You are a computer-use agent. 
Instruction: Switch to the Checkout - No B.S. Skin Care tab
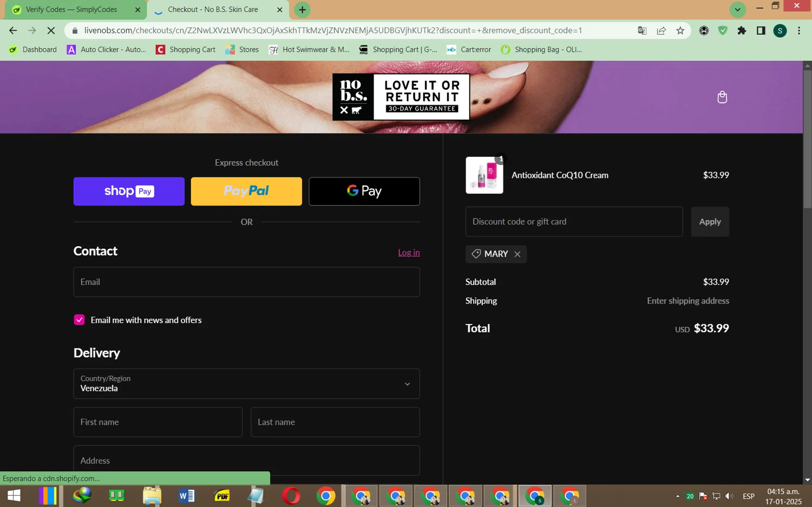(218, 10)
